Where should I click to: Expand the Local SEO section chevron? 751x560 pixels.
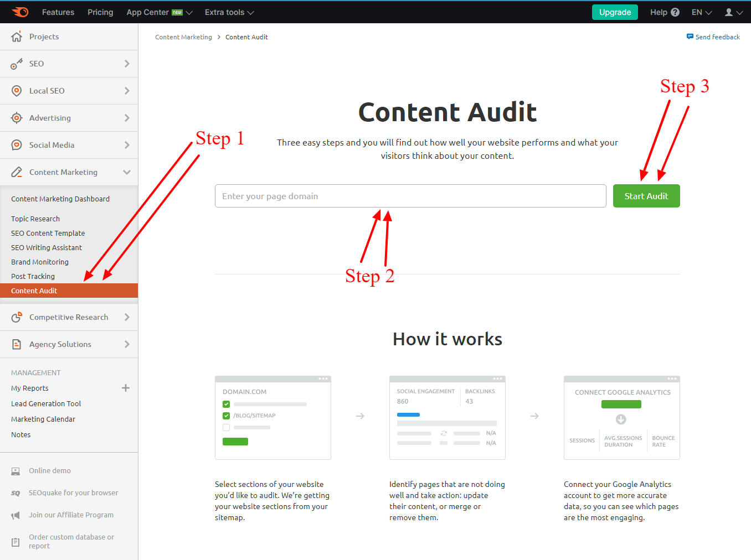pyautogui.click(x=127, y=91)
